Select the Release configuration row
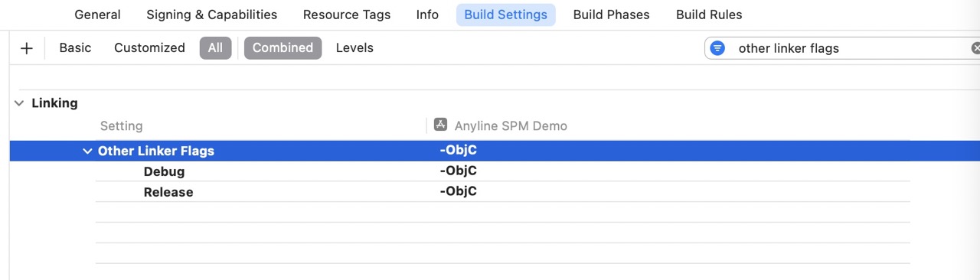980x280 pixels. pyautogui.click(x=502, y=191)
